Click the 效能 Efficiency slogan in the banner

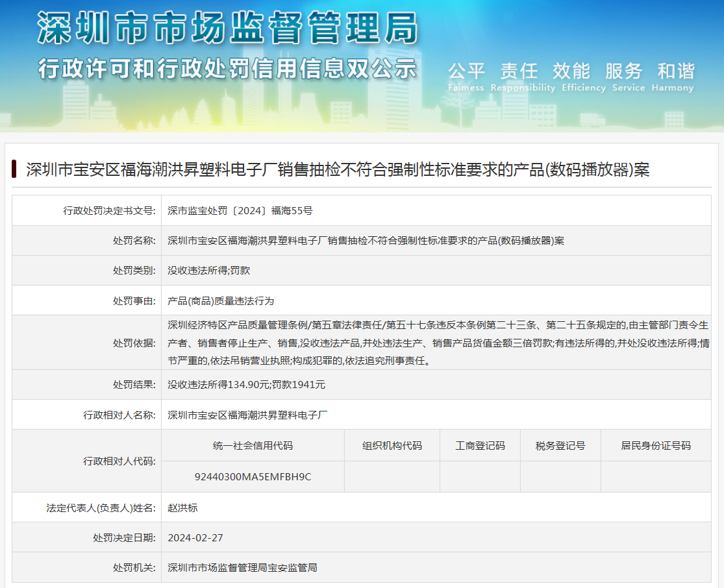click(584, 77)
